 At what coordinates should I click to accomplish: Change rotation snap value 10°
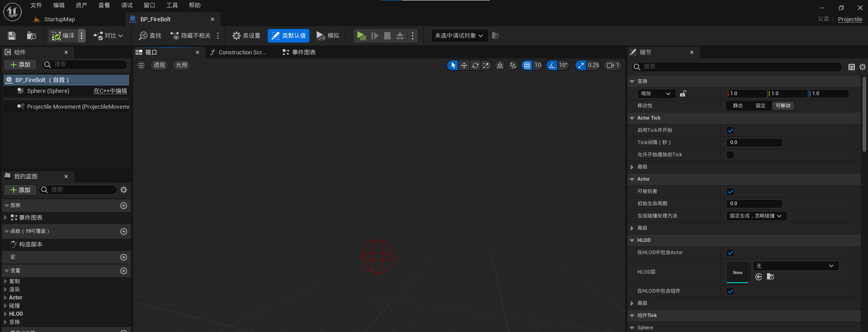tap(563, 65)
